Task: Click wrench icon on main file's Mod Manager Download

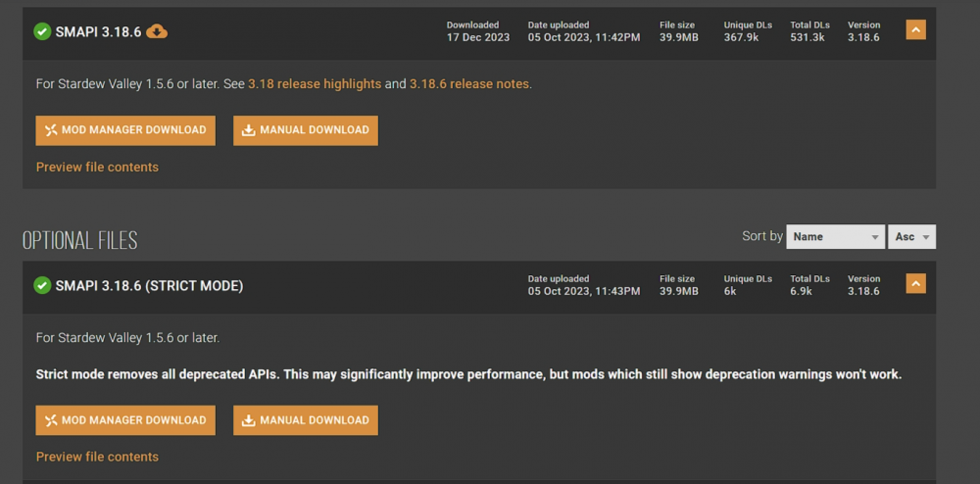Action: pyautogui.click(x=51, y=130)
